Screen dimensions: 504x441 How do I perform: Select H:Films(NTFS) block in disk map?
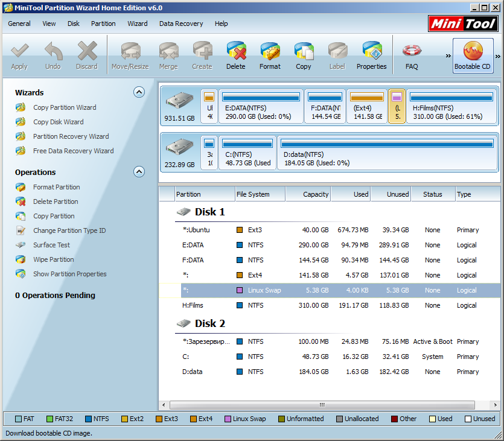click(451, 106)
